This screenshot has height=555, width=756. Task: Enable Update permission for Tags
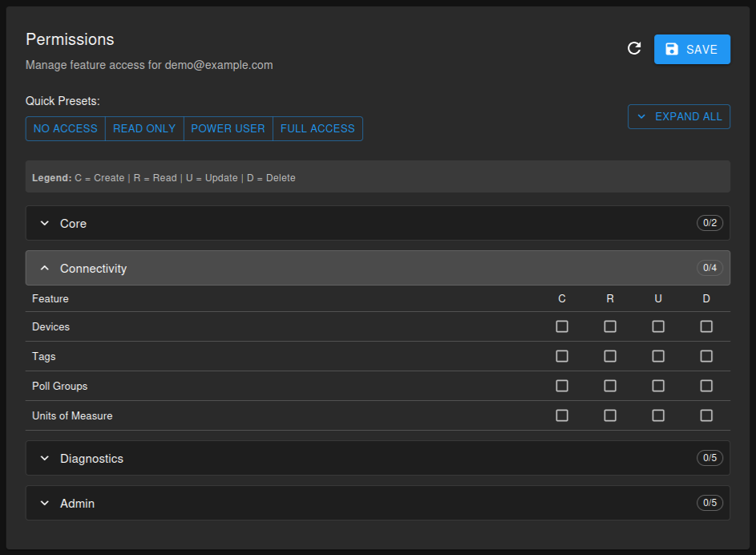click(x=658, y=356)
